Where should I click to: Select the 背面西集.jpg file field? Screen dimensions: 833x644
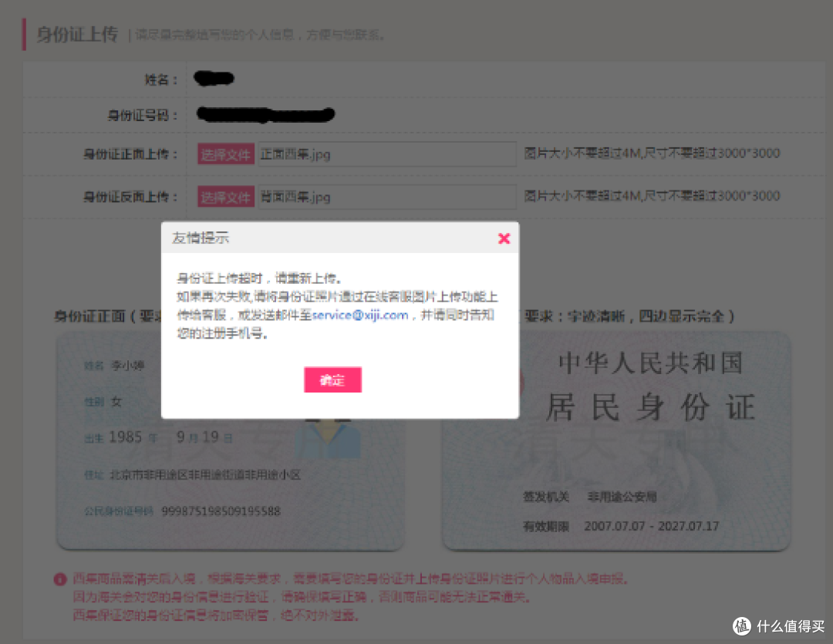pyautogui.click(x=386, y=197)
